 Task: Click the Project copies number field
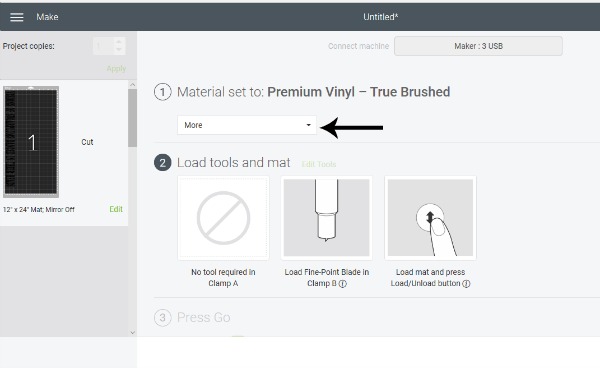103,46
